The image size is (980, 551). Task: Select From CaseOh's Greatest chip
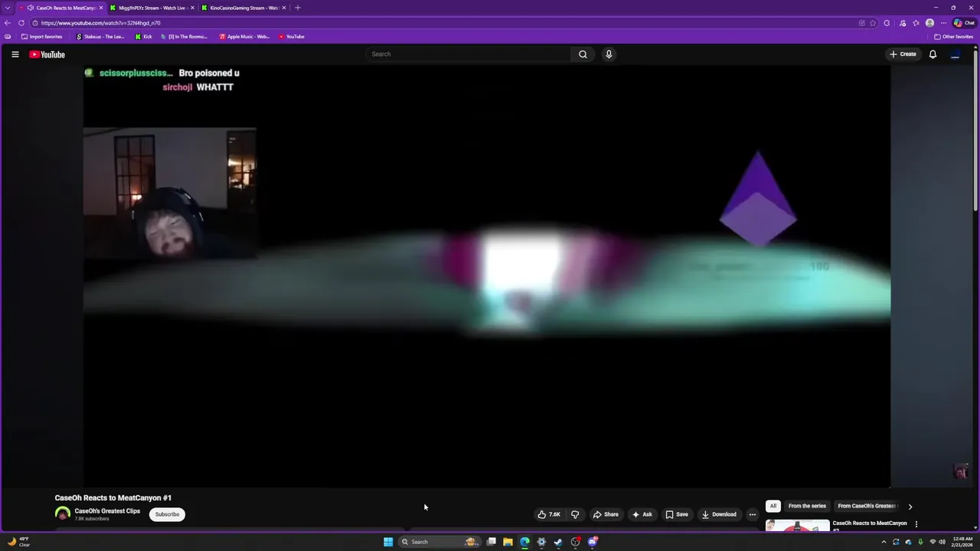(866, 506)
